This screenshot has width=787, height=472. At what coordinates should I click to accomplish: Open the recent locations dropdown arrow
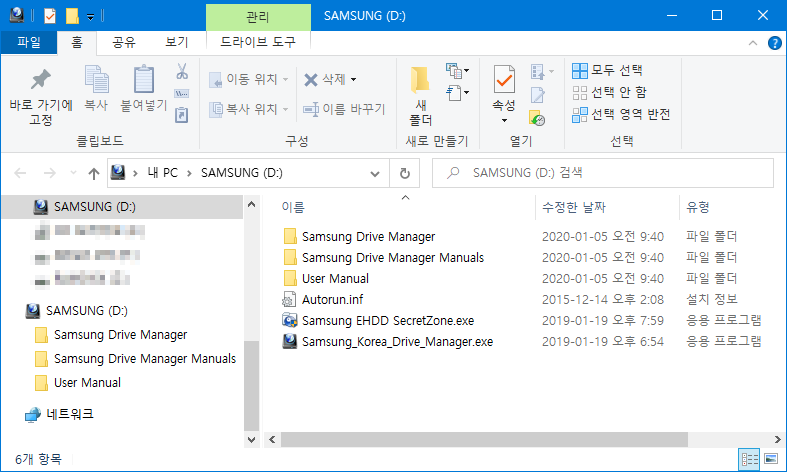73,173
